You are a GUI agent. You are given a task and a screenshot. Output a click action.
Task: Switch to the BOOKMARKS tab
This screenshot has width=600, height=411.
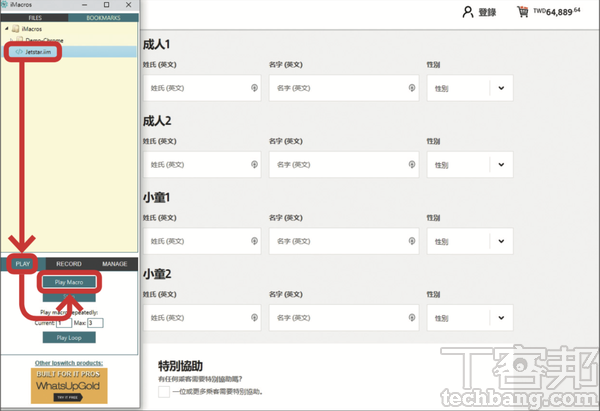[103, 18]
